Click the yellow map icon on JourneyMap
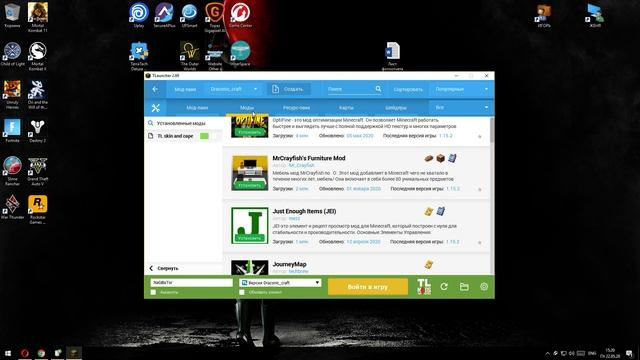 [x=429, y=264]
